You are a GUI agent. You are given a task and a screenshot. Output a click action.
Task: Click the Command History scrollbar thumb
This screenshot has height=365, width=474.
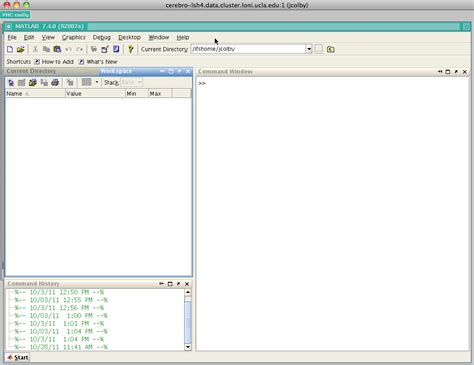coord(188,322)
